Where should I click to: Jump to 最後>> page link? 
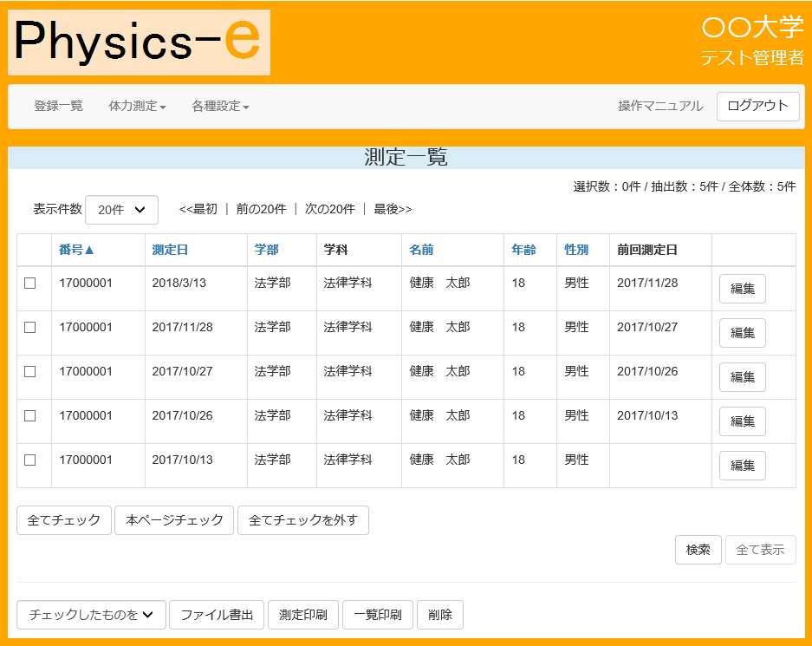tap(393, 209)
